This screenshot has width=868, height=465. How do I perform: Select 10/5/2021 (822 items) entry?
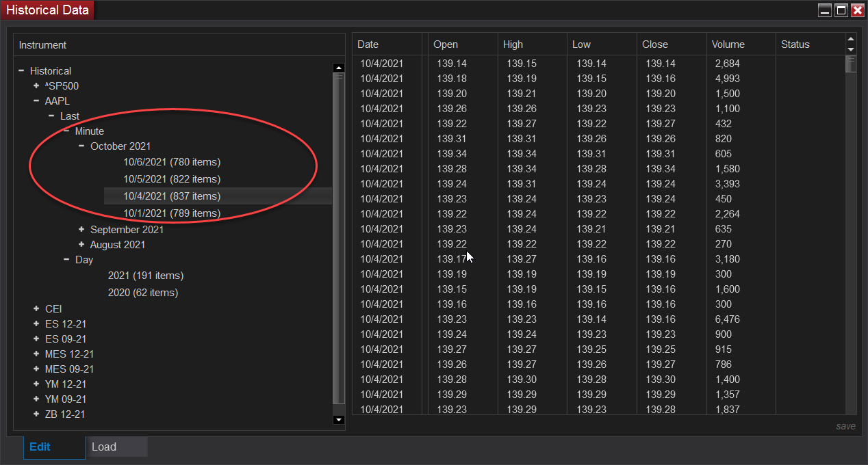point(172,179)
